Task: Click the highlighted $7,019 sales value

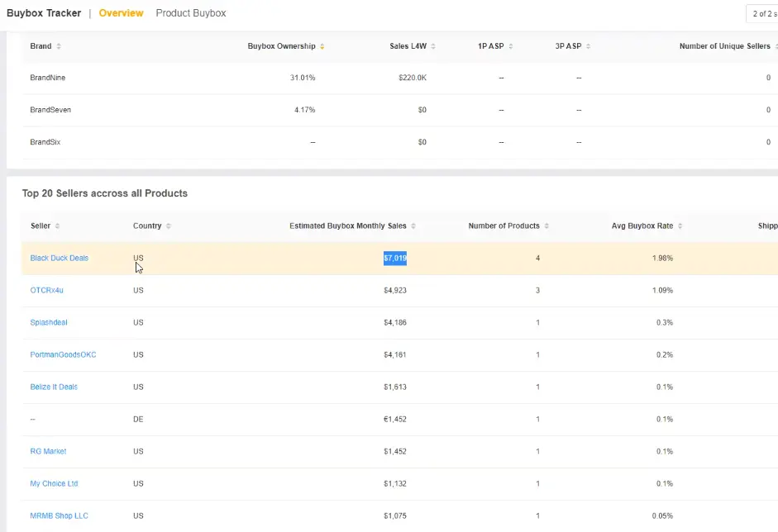Action: (x=394, y=259)
